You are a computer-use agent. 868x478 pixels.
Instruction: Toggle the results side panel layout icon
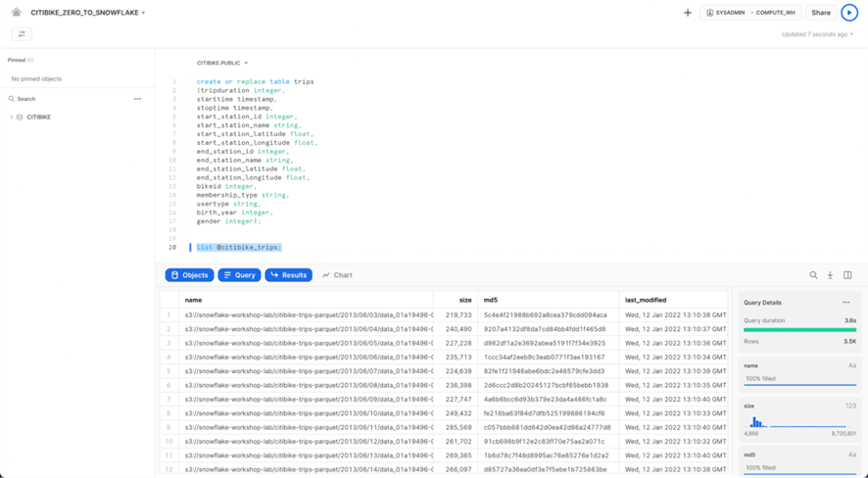tap(847, 275)
